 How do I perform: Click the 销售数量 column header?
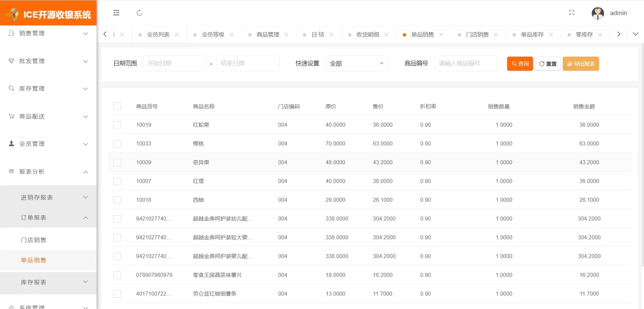pos(499,106)
